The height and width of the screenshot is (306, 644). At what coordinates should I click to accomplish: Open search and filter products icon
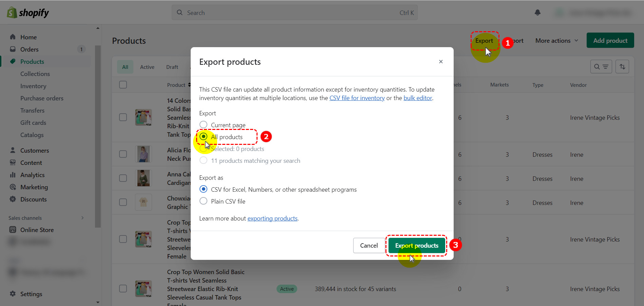coord(601,66)
